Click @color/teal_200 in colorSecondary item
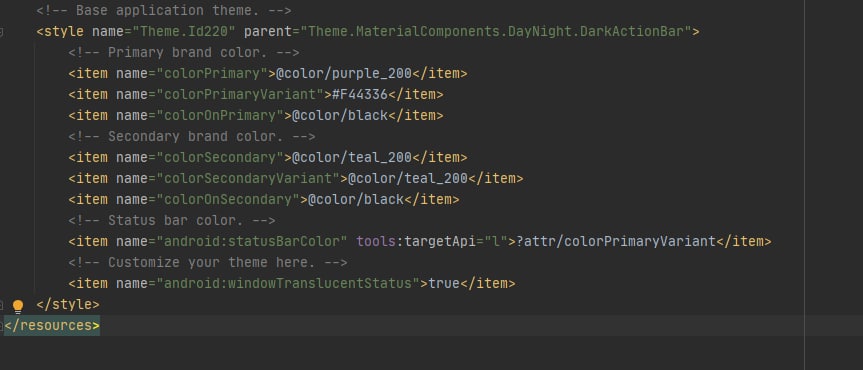The height and width of the screenshot is (370, 863). pyautogui.click(x=352, y=157)
